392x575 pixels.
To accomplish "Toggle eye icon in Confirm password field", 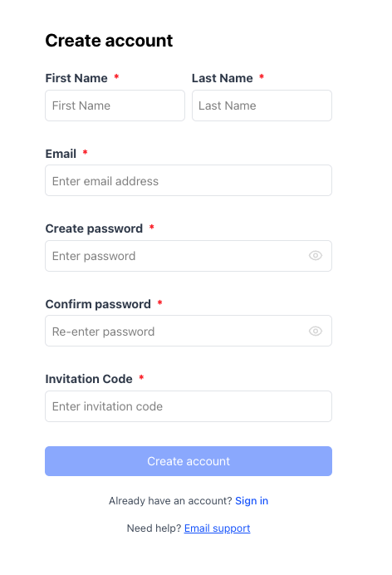I will pyautogui.click(x=315, y=332).
